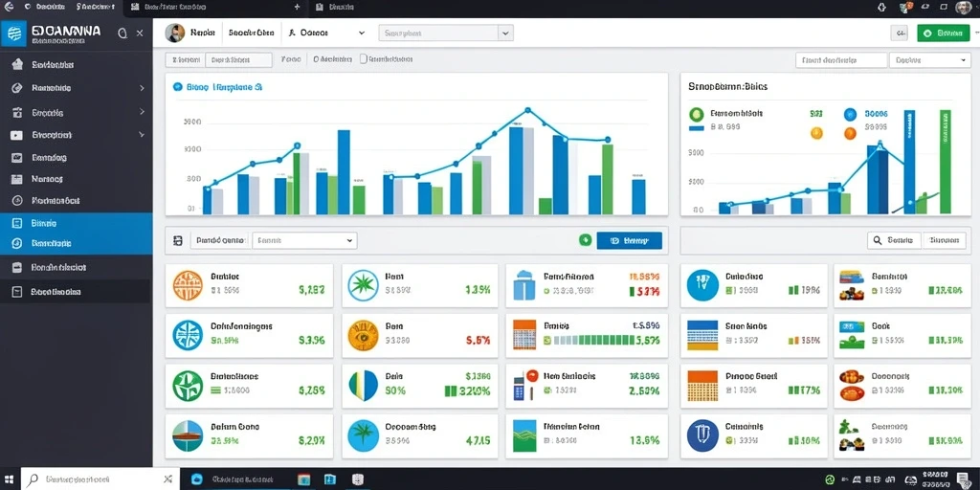This screenshot has width=980, height=490.
Task: Click the home icon at top of sidebar
Action: click(17, 64)
